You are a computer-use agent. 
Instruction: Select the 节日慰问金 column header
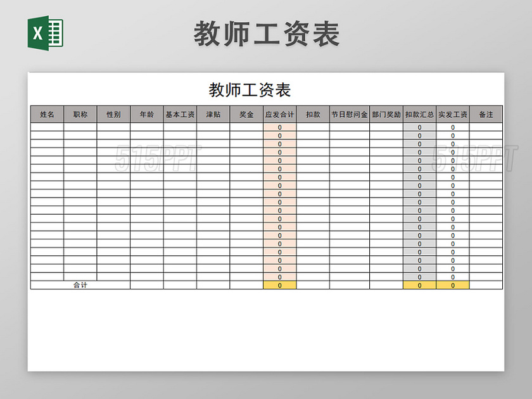[350, 115]
